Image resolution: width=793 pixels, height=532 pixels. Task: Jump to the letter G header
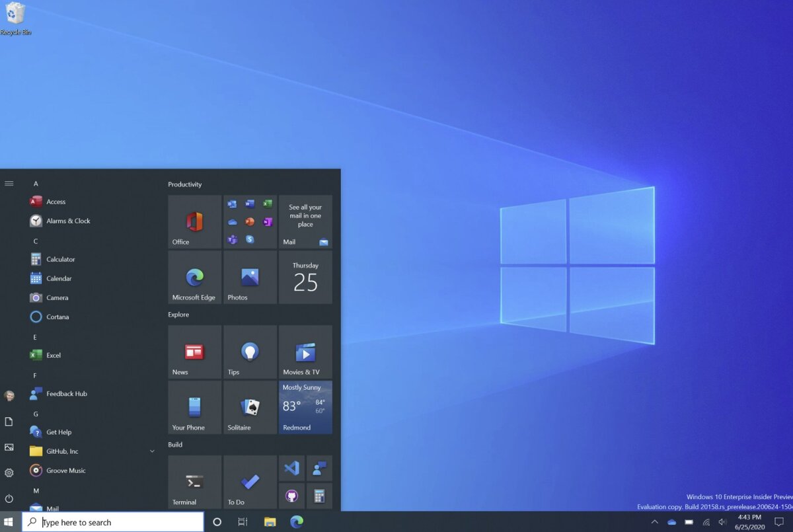point(36,414)
